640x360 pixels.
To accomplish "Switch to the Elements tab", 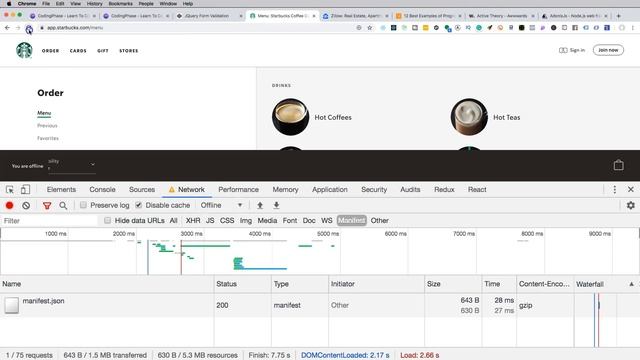I will [x=61, y=189].
